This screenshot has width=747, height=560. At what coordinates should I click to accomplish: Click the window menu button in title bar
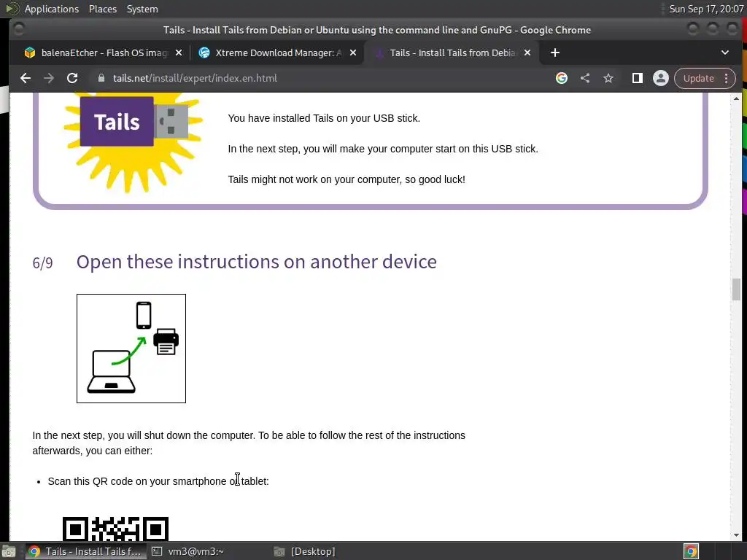coord(18,30)
